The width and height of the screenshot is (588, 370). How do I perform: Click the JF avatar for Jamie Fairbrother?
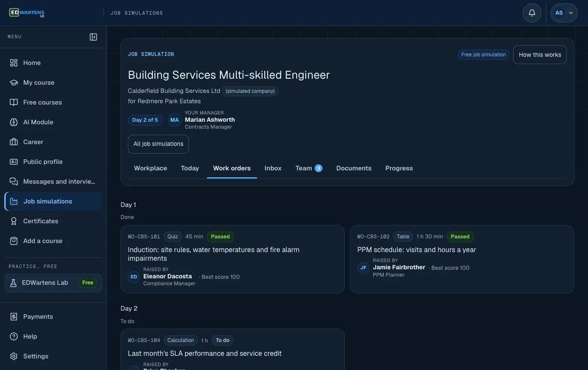pos(363,268)
